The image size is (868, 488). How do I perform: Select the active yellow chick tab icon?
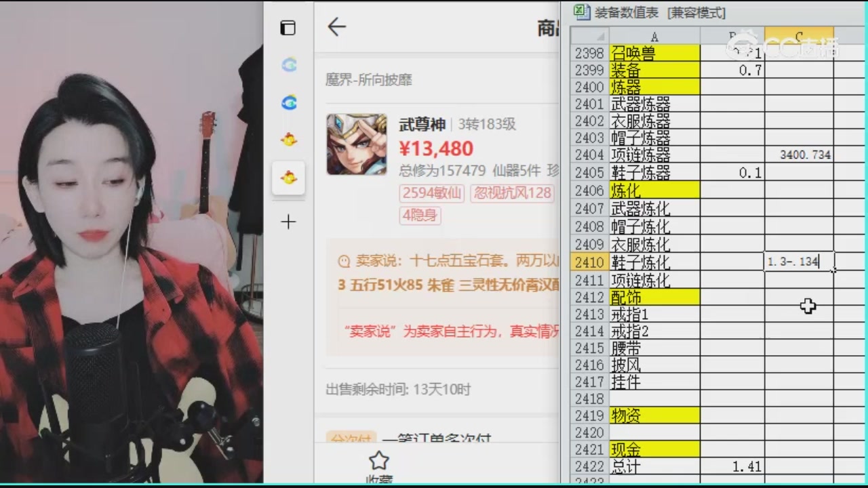(289, 178)
